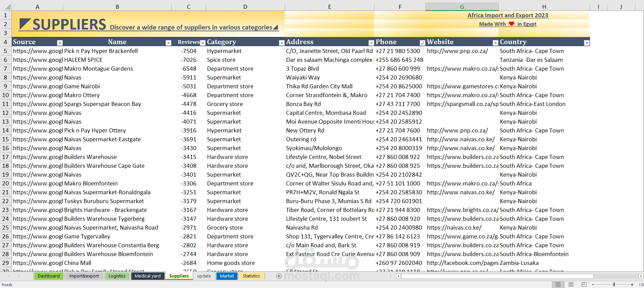Open the Category column filter dropdown
The image size is (644, 288).
coord(281,43)
